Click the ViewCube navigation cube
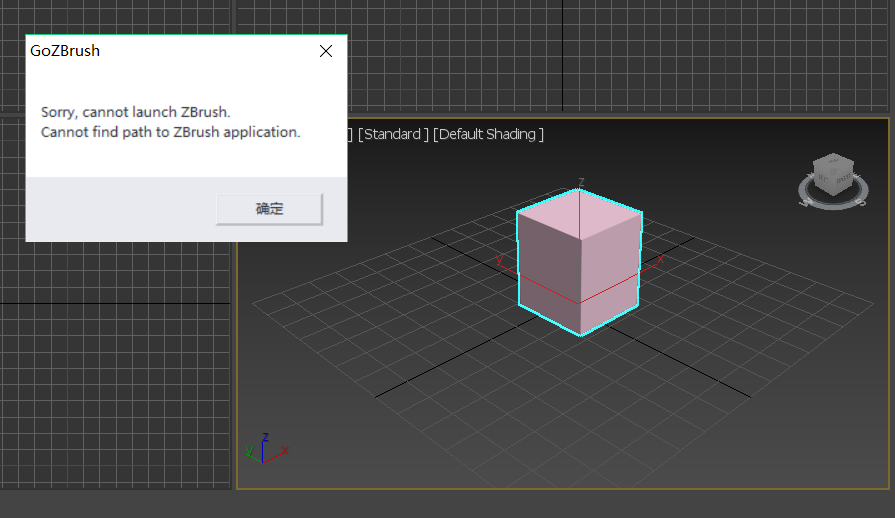Screen dimensions: 895x518 tap(831, 174)
